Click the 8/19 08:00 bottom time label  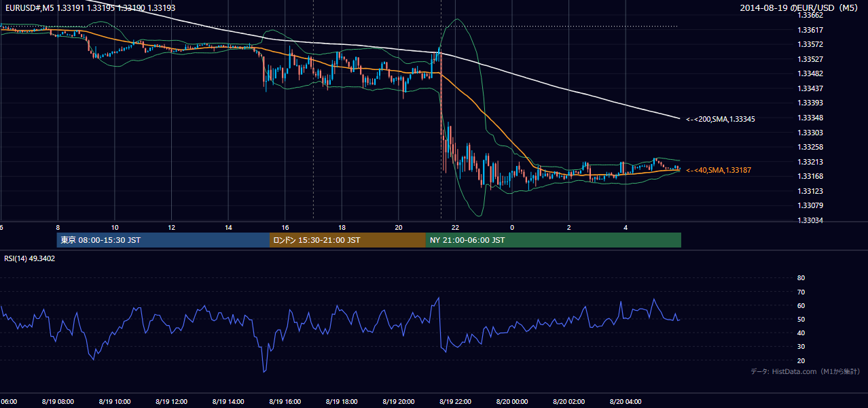(x=58, y=402)
